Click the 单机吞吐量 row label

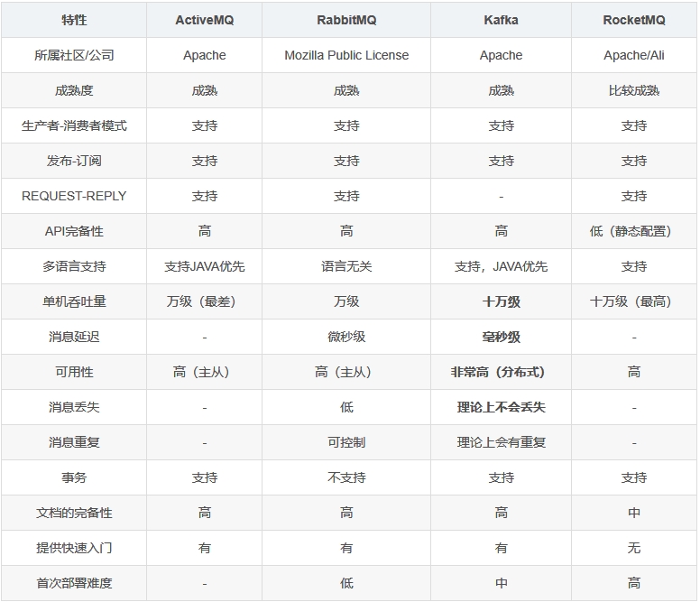(x=74, y=301)
